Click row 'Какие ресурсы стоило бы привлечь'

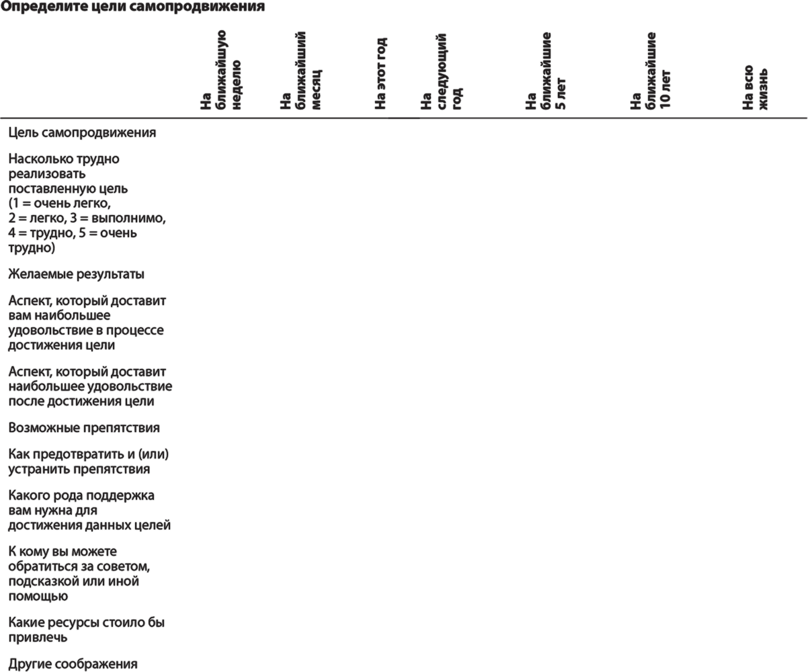[x=87, y=630]
